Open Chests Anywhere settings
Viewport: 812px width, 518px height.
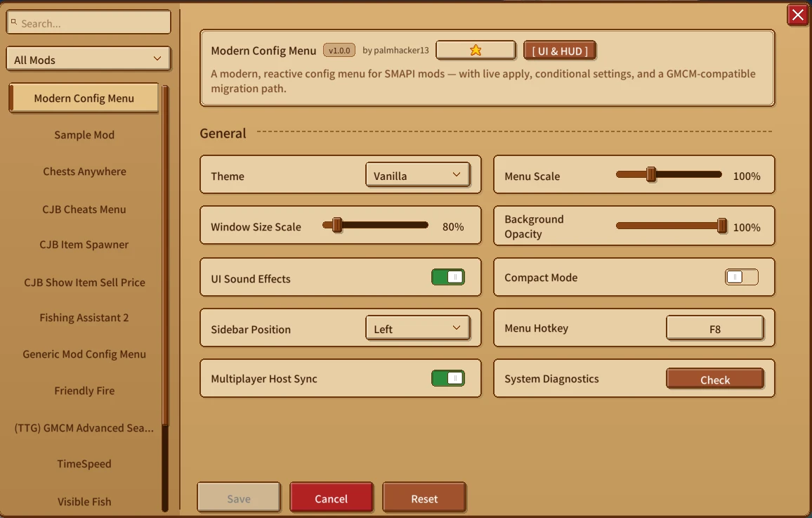(84, 171)
